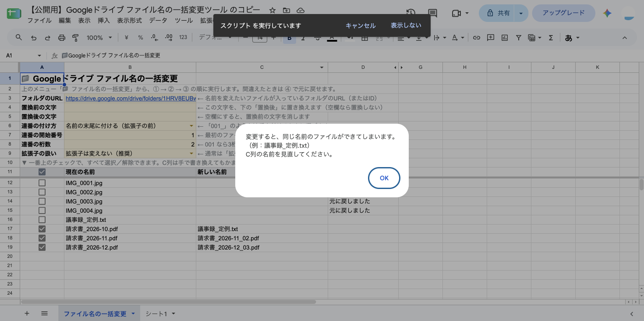Open the 100% zoom dropdown

point(99,38)
